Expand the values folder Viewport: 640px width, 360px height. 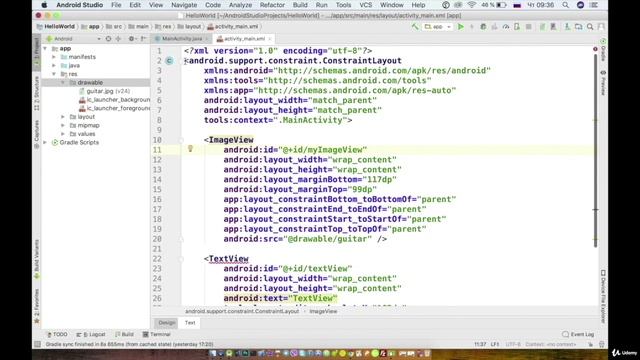[x=63, y=134]
